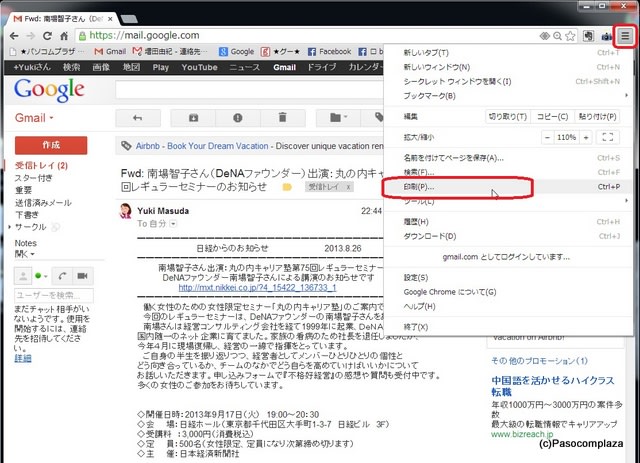Open the Facebook bookmark

tap(329, 51)
